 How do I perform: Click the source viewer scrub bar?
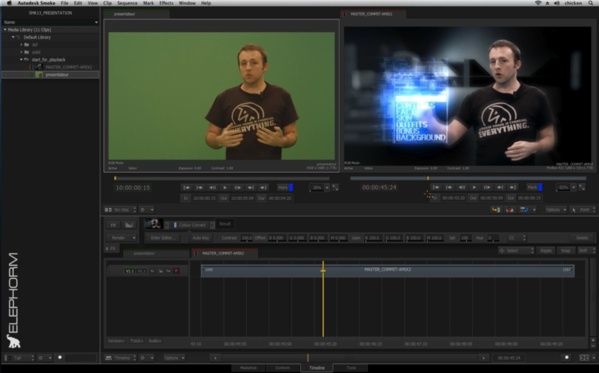tap(222, 178)
